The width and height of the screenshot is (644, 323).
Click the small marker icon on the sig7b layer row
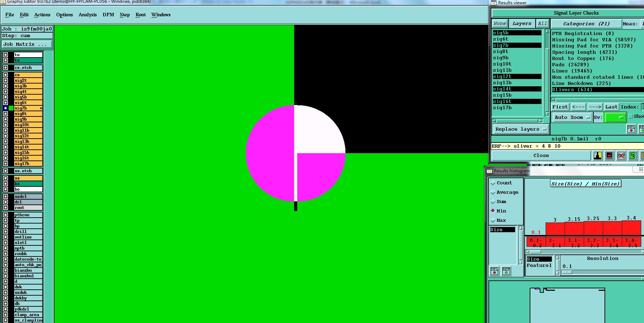tap(41, 108)
